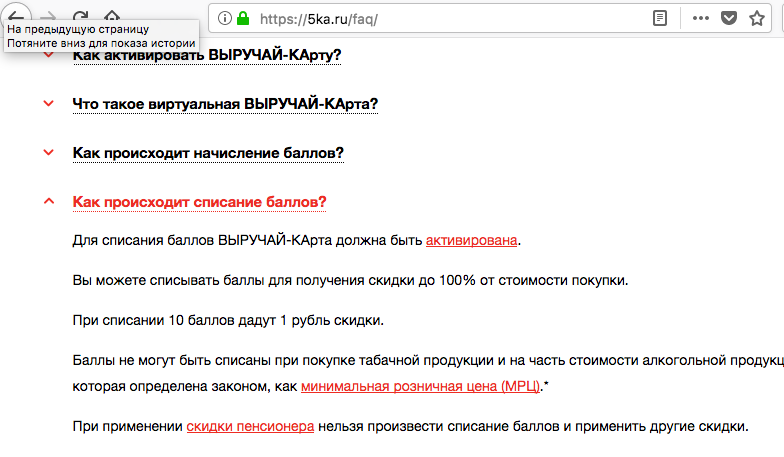Bookmark this page with the star
The width and height of the screenshot is (784, 457).
point(757,18)
